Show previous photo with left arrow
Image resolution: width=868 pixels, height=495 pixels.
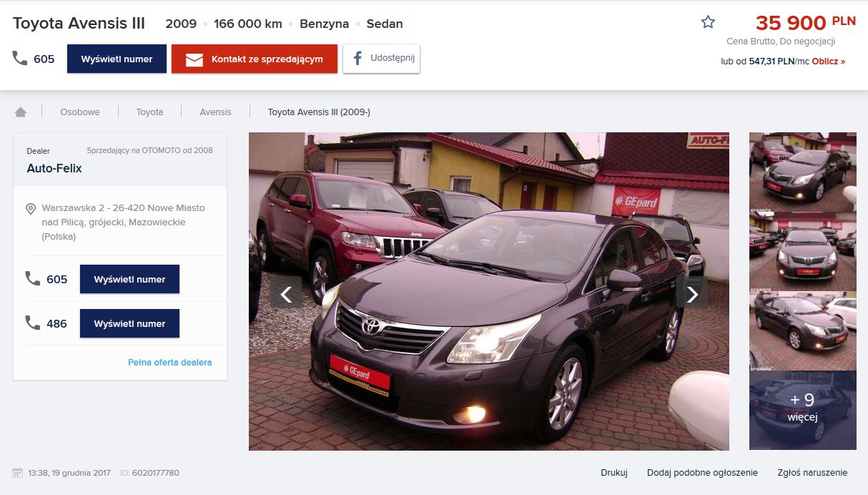[x=286, y=293]
